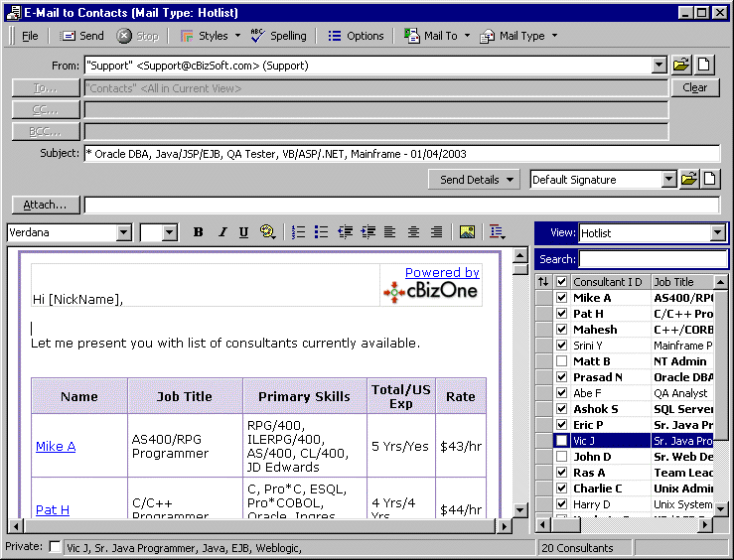Screen dimensions: 734x560
Task: Check the John D consultant box
Action: tap(562, 457)
